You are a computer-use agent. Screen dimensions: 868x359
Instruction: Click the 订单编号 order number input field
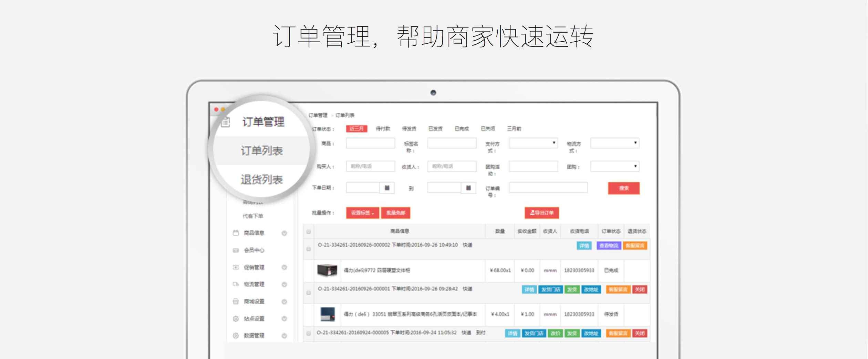[548, 188]
